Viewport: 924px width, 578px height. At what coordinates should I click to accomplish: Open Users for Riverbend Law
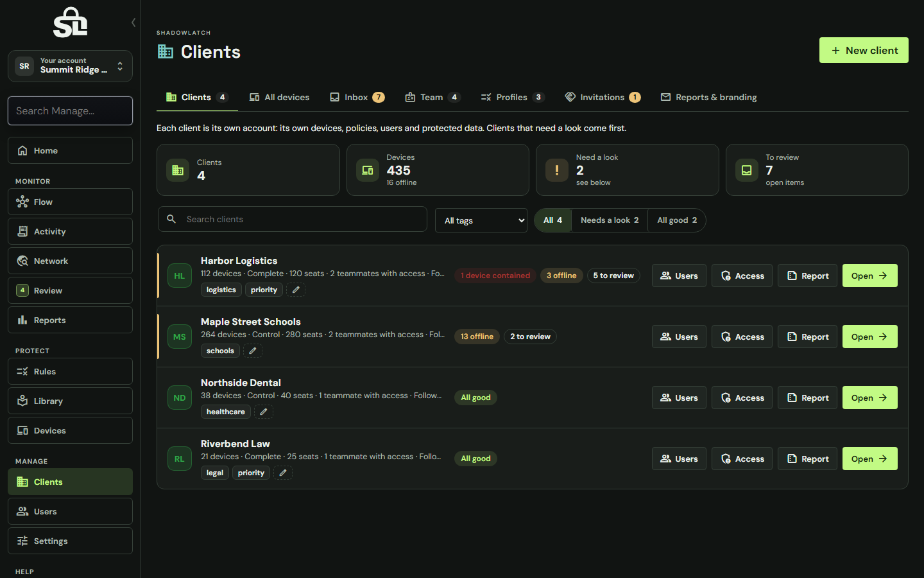[679, 459]
